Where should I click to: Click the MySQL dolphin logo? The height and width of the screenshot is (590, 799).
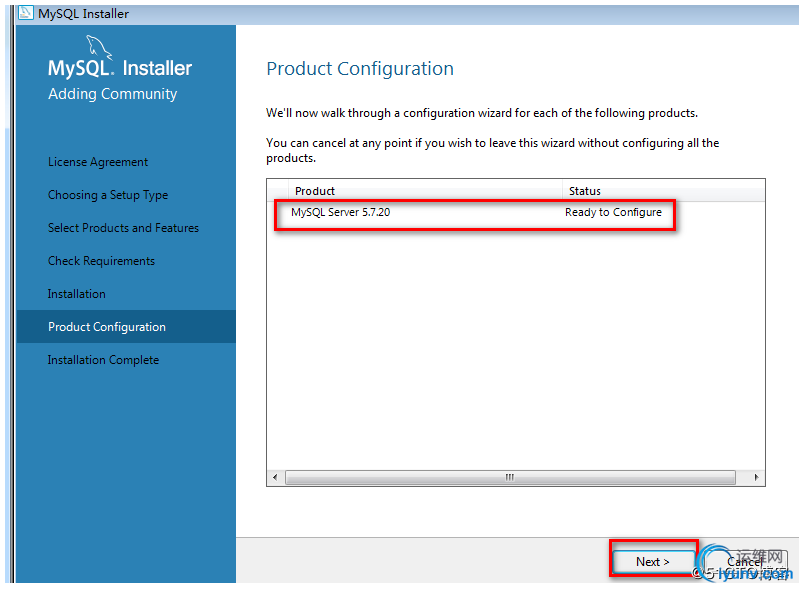coord(99,46)
